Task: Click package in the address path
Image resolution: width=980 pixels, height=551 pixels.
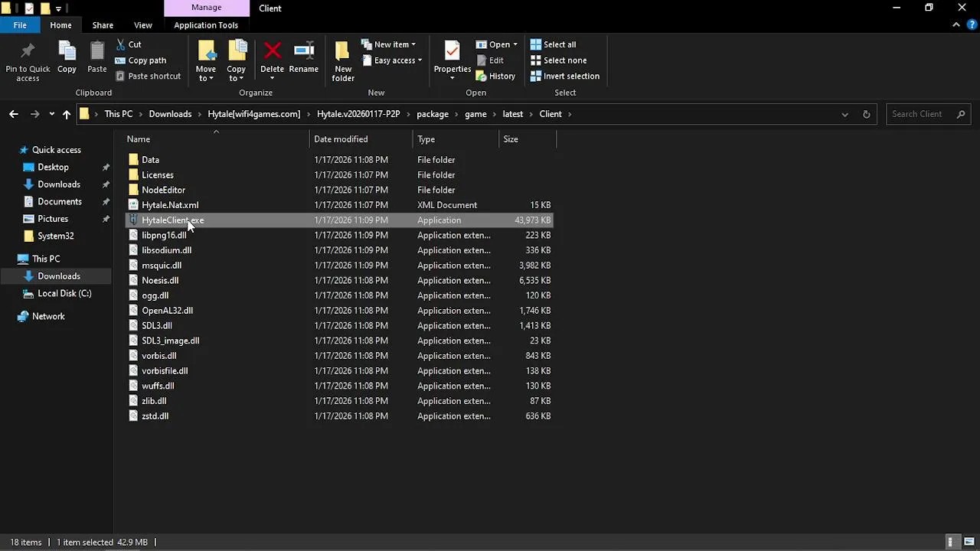Action: point(433,114)
